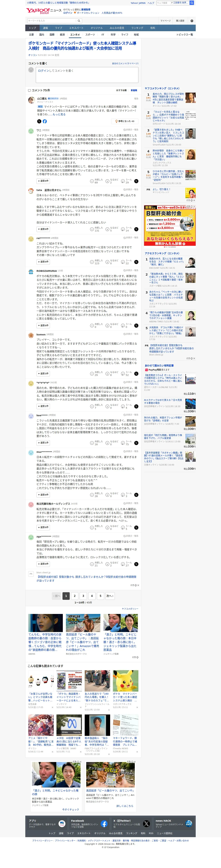
Task: Expand 返信2件 replies under *o*o*o*o*'s comment
Action: [43, 406]
